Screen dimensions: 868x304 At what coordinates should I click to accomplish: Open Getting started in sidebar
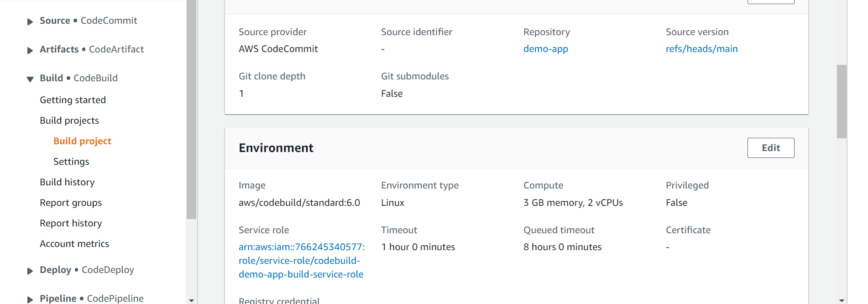pos(73,100)
